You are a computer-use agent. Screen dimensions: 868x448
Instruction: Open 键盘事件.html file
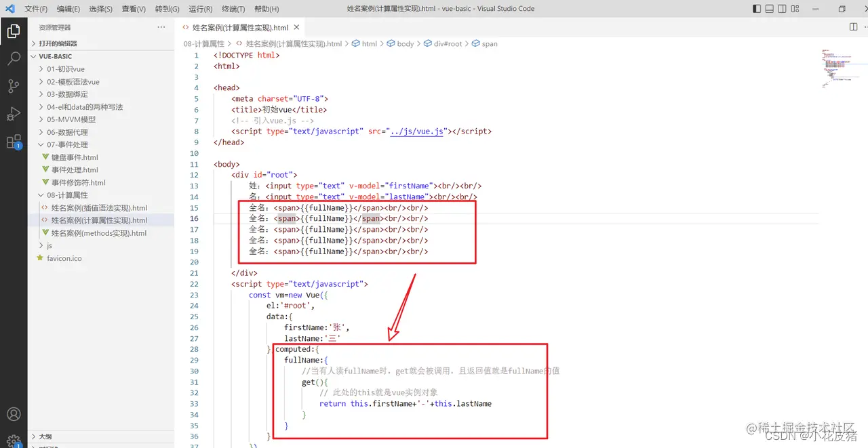click(x=101, y=157)
